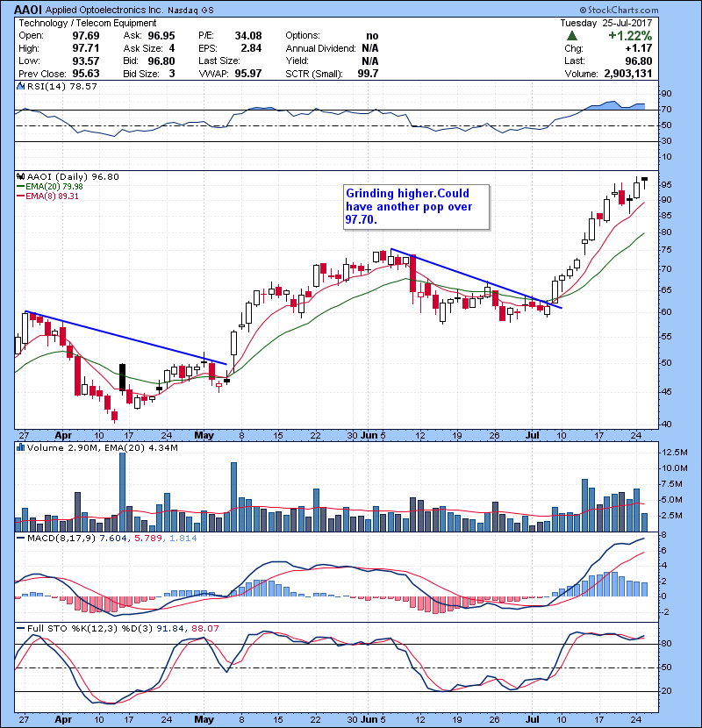
Task: Select the P/E ratio 34.08
Action: tap(248, 36)
